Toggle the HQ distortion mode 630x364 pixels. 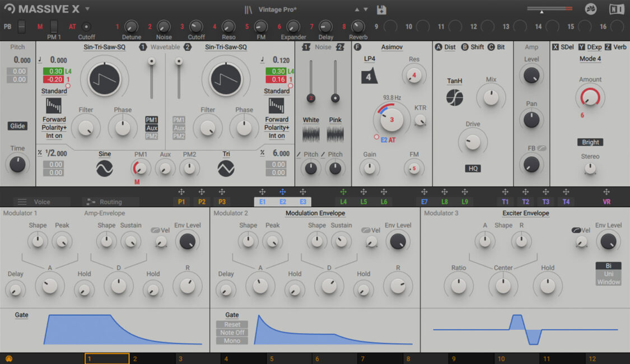[x=473, y=169]
